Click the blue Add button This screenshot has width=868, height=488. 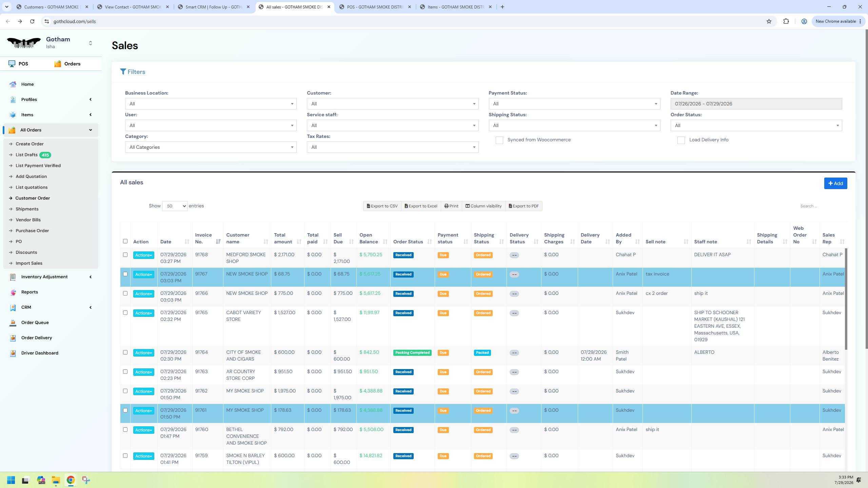pos(835,183)
